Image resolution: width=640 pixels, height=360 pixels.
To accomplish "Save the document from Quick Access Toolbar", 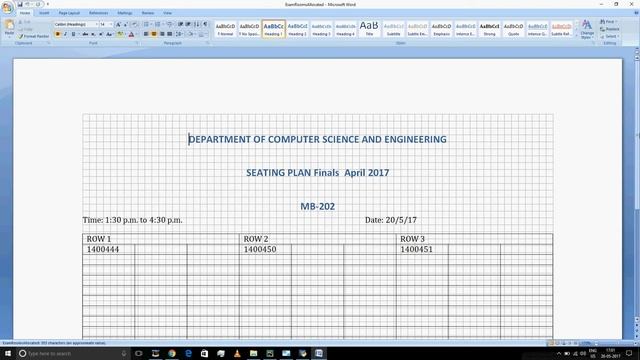I will (x=20, y=4).
